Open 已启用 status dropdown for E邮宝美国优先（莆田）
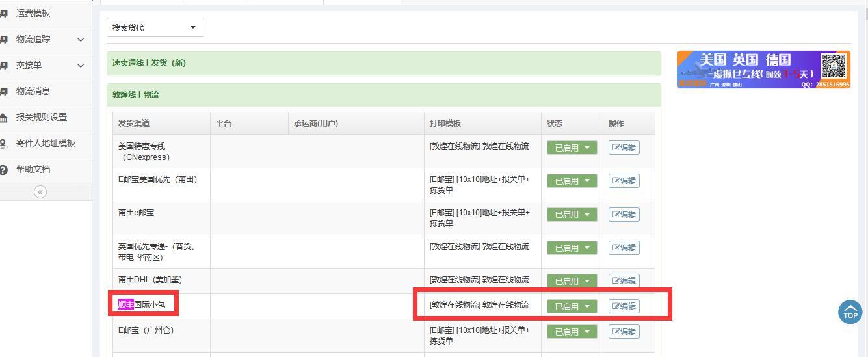This screenshot has height=357, width=868. coord(572,181)
